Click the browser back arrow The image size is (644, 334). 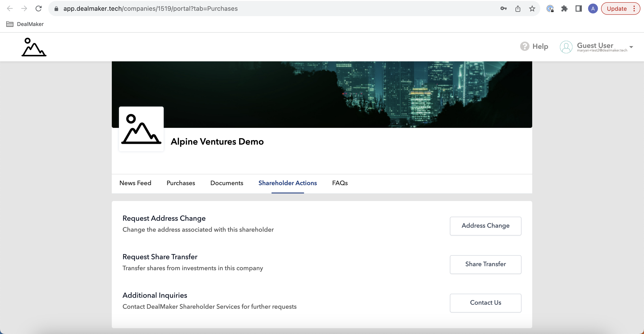[x=10, y=9]
